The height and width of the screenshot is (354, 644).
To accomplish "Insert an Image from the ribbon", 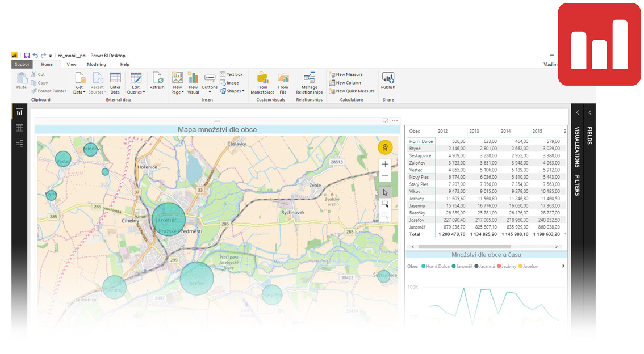I will (x=229, y=83).
